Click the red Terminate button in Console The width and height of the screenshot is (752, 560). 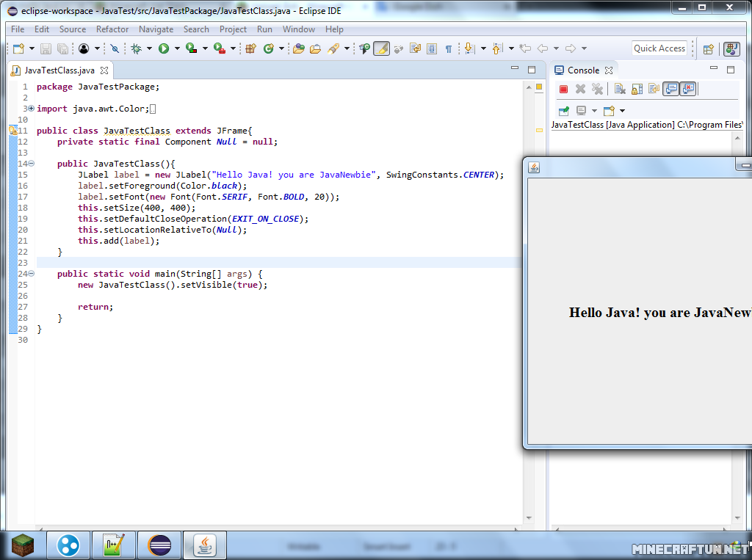click(x=563, y=89)
